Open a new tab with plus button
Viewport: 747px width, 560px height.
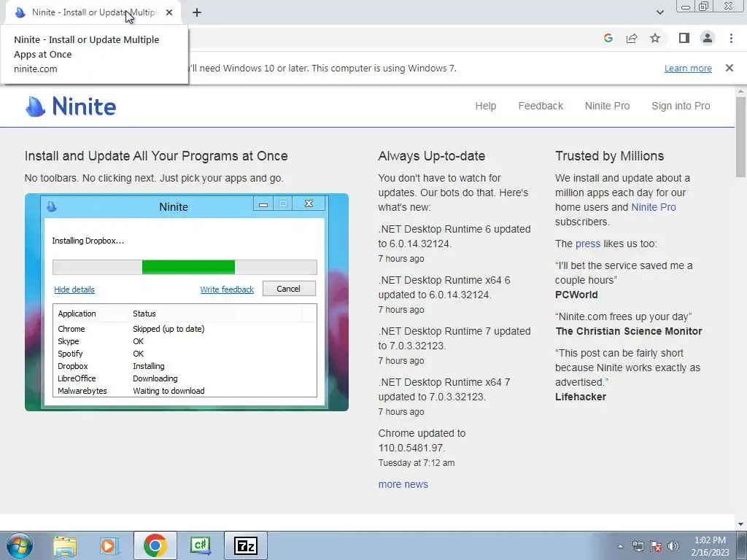click(x=197, y=13)
